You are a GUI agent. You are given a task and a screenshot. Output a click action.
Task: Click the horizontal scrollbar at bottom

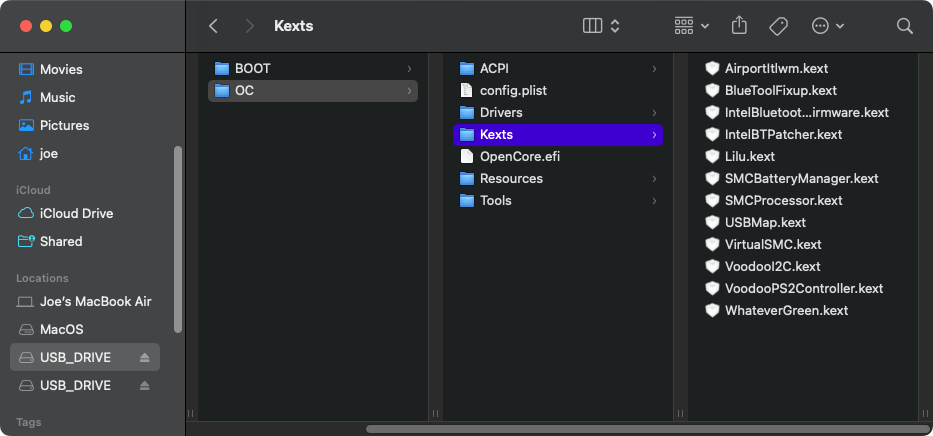coord(647,429)
